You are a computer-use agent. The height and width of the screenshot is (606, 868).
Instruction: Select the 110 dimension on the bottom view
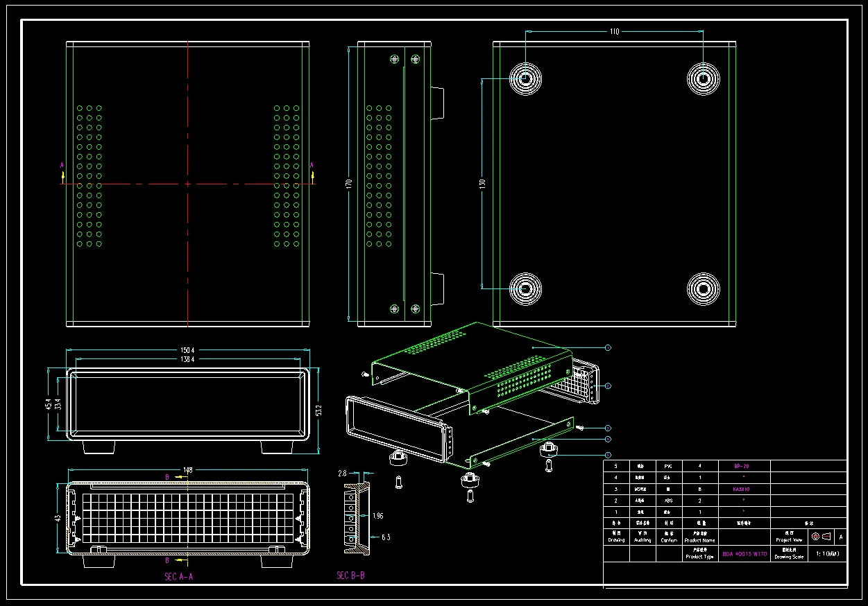[615, 31]
